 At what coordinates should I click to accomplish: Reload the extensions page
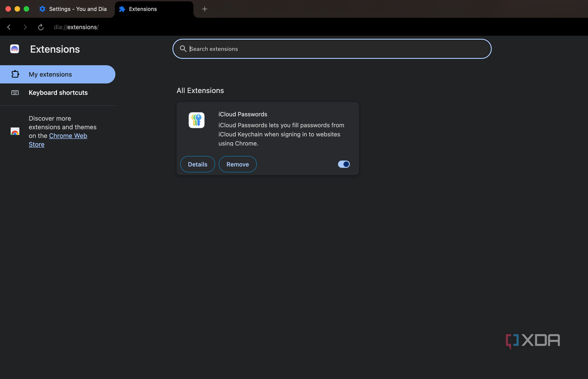click(40, 27)
